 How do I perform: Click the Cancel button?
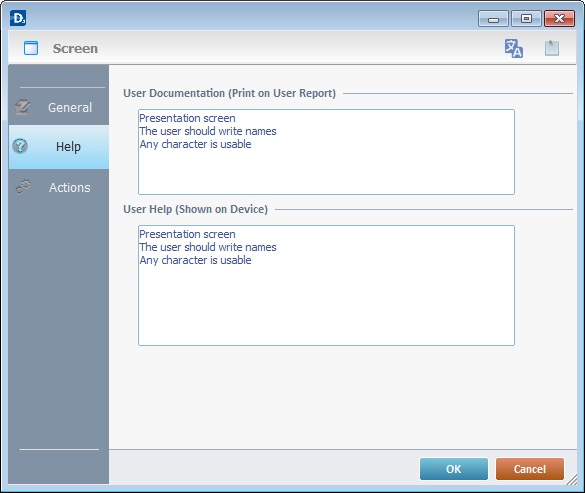(x=530, y=469)
